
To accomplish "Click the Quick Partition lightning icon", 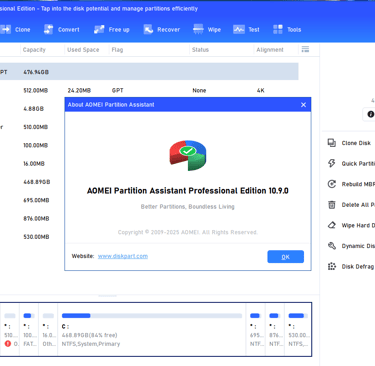I will [x=332, y=163].
